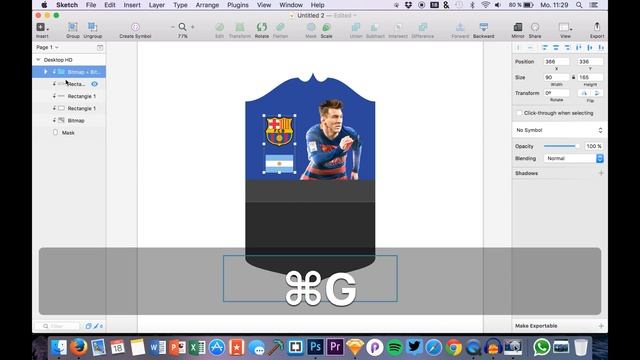This screenshot has height=360, width=640.
Task: Click the Flatten toolbar icon
Action: [280, 27]
